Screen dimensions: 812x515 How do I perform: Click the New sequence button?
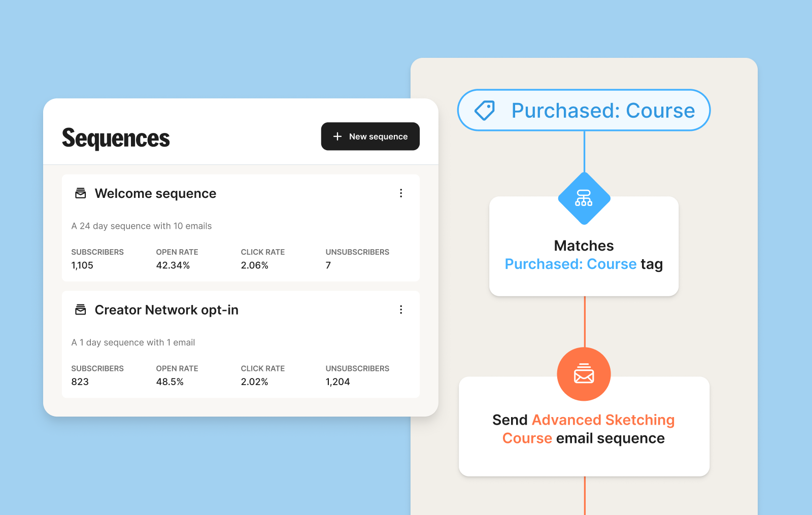click(370, 136)
